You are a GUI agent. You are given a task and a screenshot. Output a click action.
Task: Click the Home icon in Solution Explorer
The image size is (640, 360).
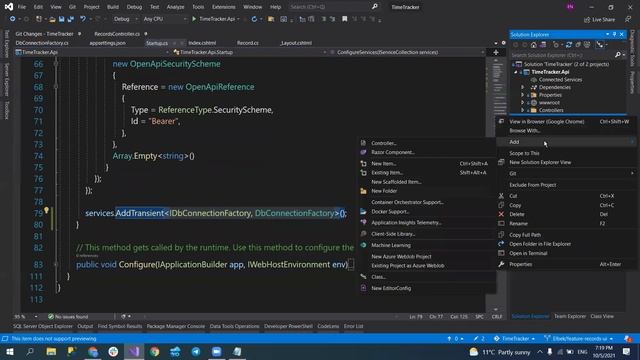click(533, 45)
